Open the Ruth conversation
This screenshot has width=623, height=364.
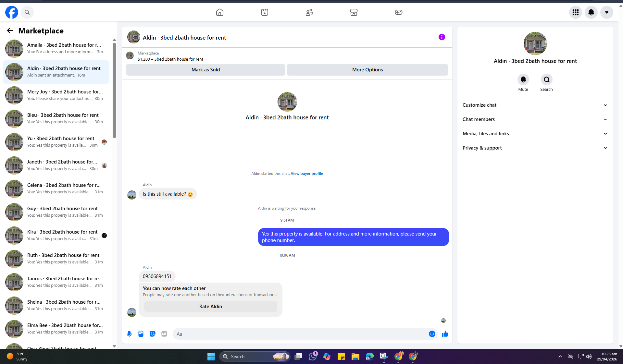56,259
